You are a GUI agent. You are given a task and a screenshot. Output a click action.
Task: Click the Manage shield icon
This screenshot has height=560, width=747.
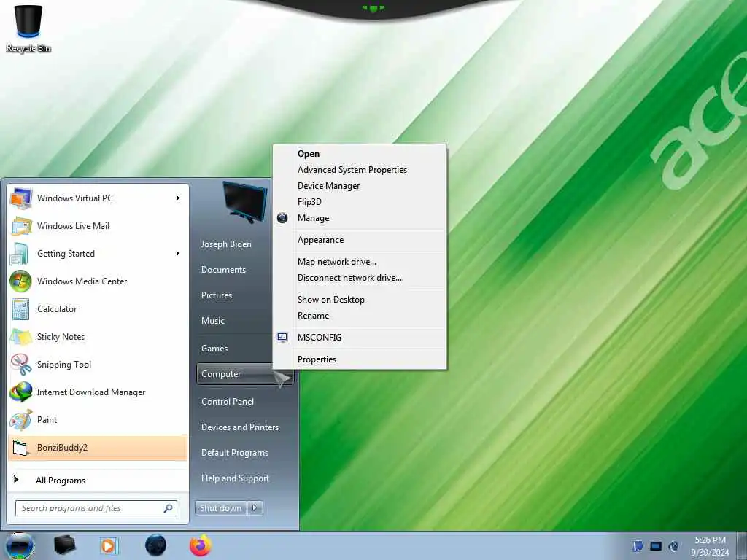click(282, 218)
